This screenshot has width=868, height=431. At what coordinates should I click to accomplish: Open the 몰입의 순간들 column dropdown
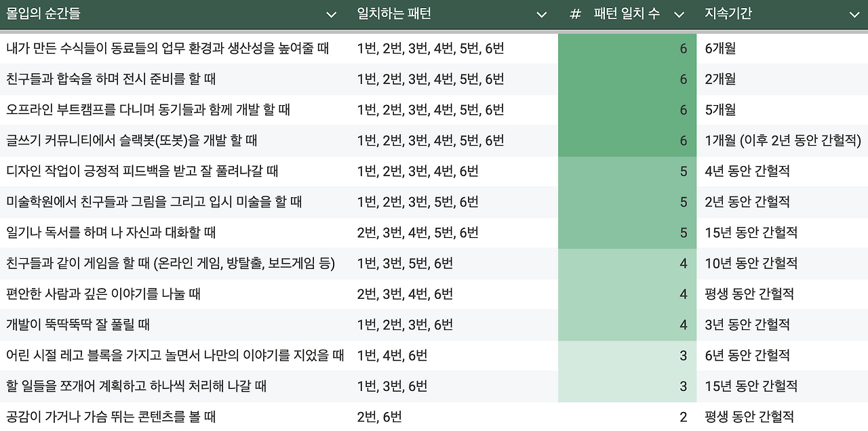(331, 14)
